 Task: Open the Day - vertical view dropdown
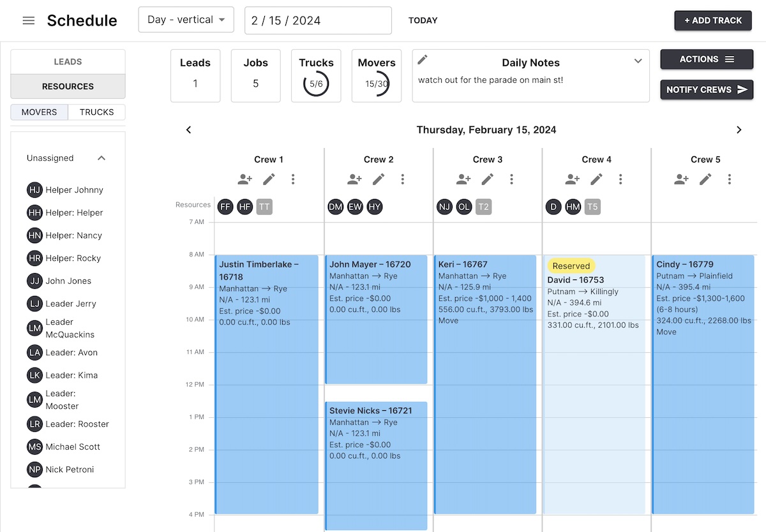(x=186, y=20)
